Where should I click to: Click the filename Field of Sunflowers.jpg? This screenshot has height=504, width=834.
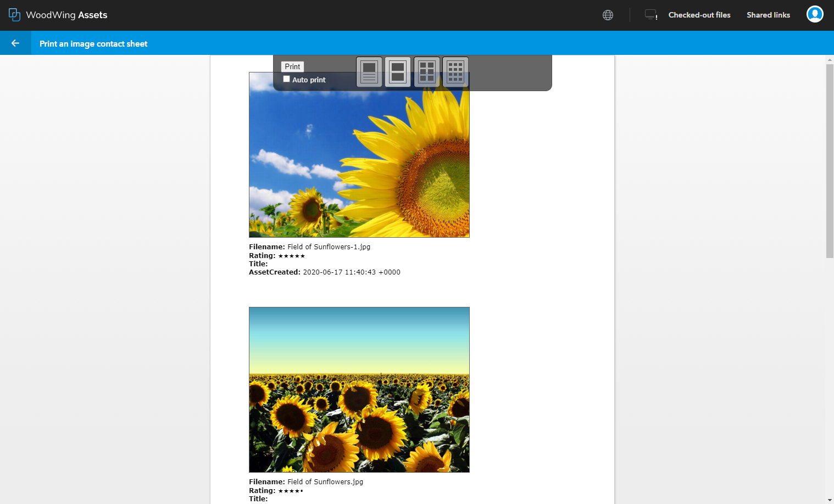(325, 482)
